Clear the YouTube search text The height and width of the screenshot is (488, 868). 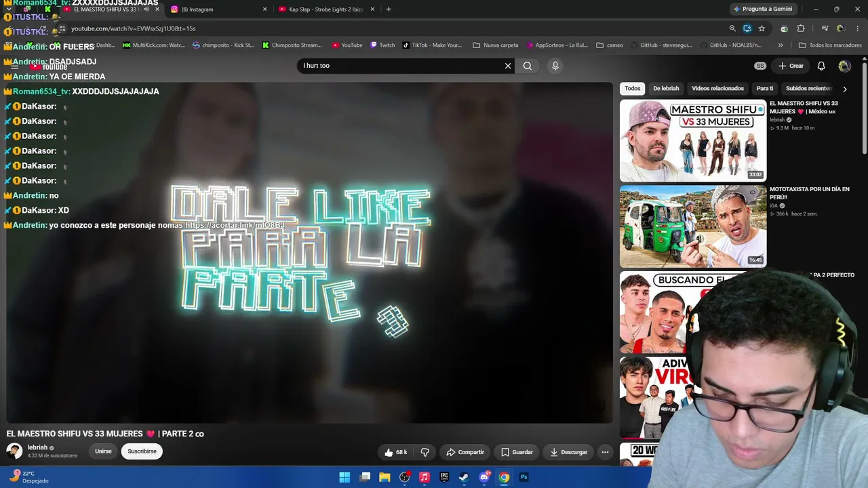[x=508, y=66]
